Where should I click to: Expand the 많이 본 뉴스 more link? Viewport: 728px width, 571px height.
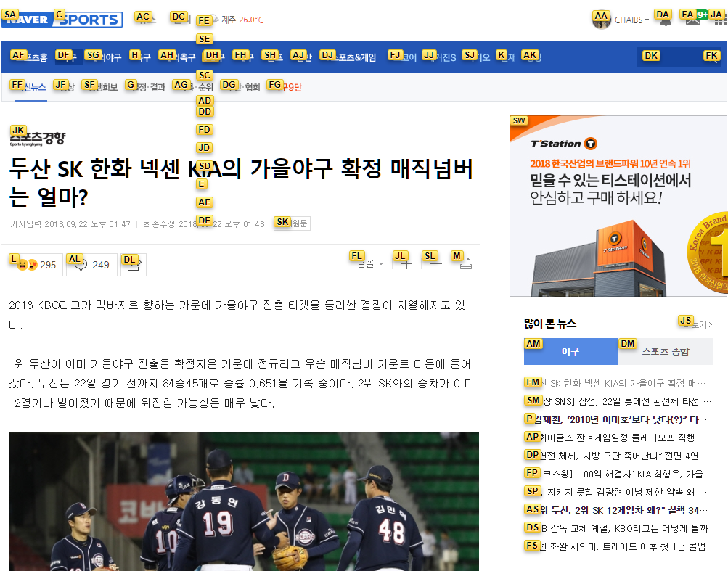pos(698,324)
